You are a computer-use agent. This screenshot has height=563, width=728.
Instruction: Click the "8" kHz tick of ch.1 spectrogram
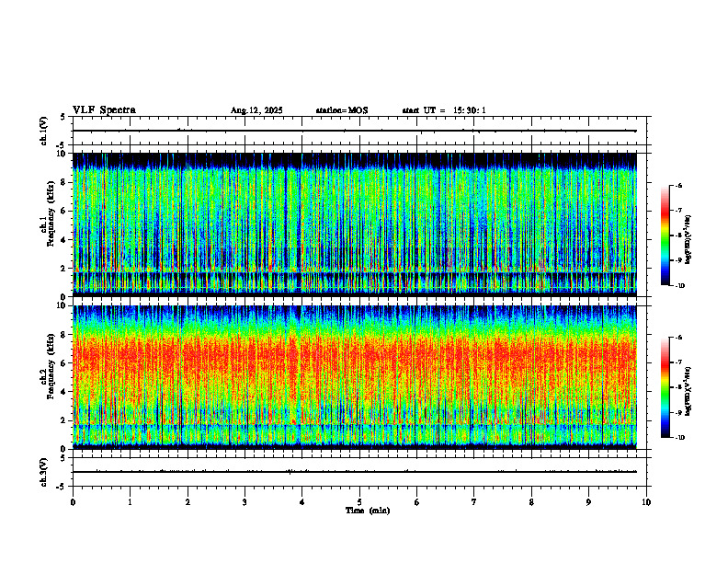64,182
